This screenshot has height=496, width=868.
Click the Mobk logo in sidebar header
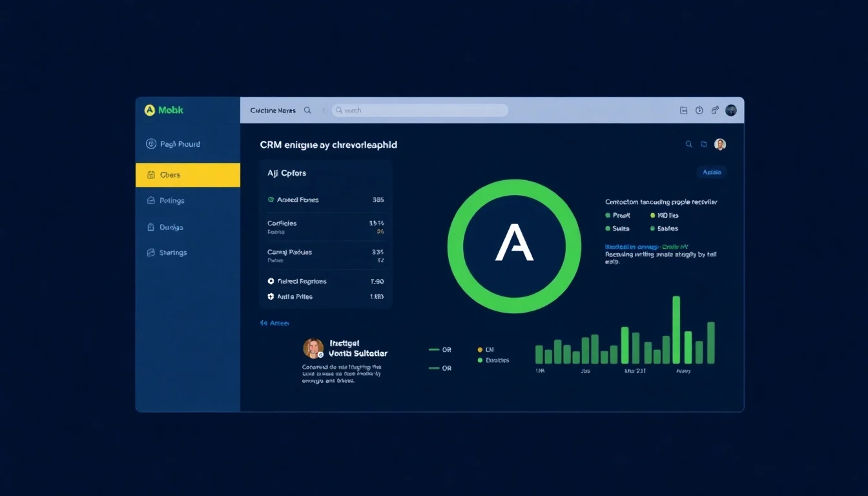[x=164, y=110]
